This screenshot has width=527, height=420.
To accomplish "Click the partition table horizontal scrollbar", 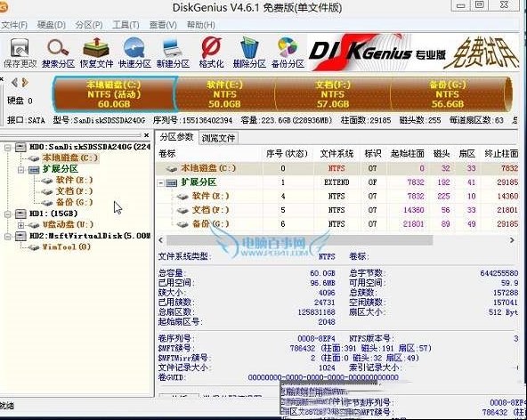I will tap(299, 240).
